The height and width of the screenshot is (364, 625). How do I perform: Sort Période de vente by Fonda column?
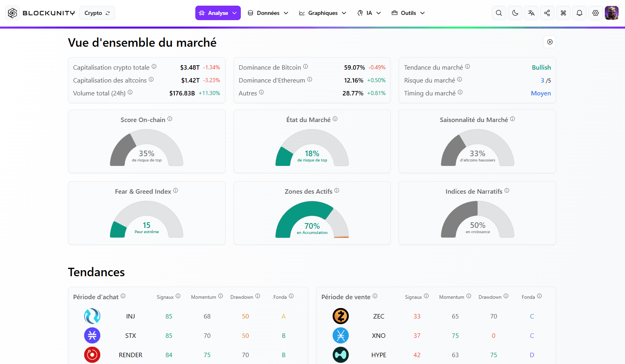coord(528,297)
